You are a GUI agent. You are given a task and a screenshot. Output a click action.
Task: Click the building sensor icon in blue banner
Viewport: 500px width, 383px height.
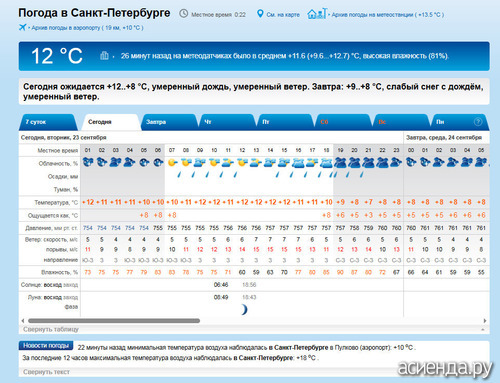pyautogui.click(x=104, y=55)
